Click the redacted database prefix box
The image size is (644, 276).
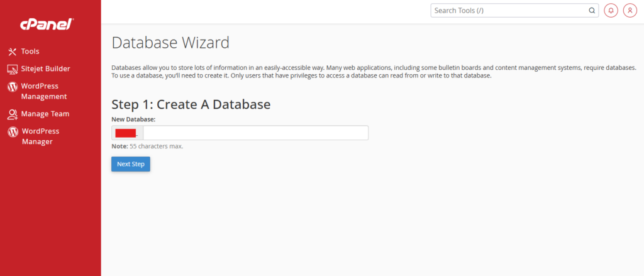[x=127, y=133]
